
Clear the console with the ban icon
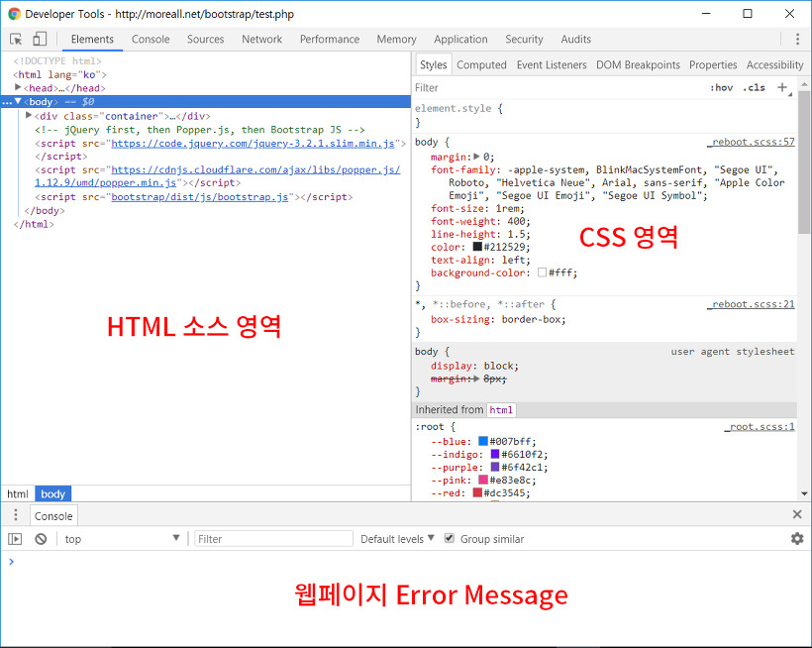pyautogui.click(x=41, y=539)
